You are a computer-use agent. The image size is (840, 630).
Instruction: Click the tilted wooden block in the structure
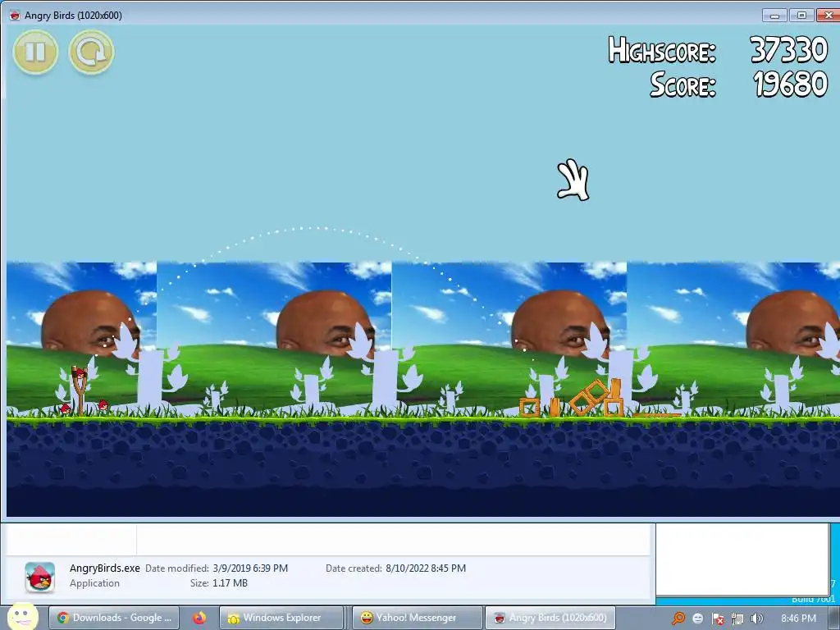coord(588,398)
